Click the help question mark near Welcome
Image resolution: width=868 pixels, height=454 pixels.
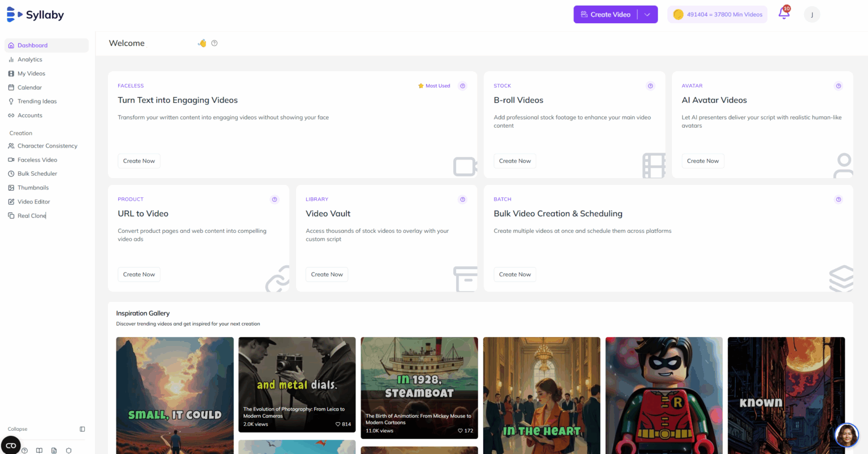214,43
